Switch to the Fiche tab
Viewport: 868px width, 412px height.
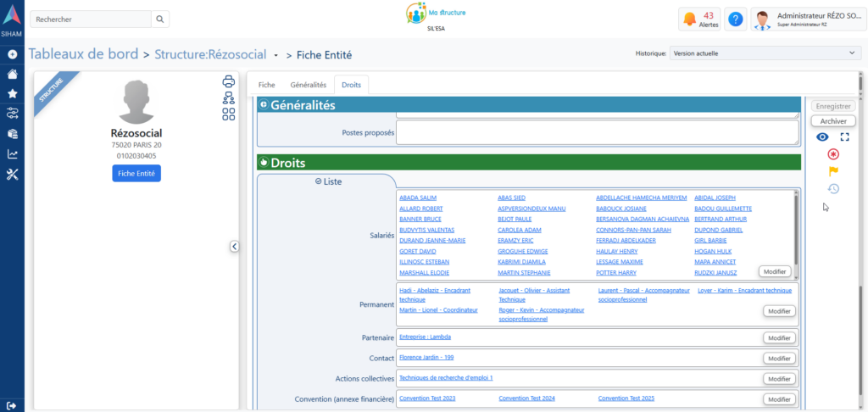266,85
